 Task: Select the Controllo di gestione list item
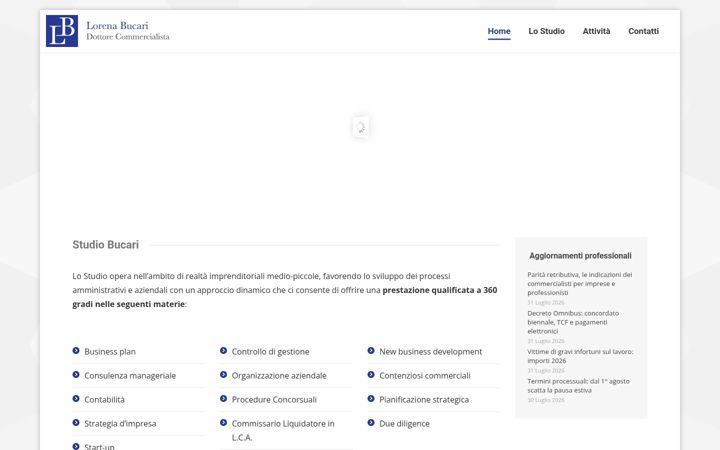click(270, 352)
